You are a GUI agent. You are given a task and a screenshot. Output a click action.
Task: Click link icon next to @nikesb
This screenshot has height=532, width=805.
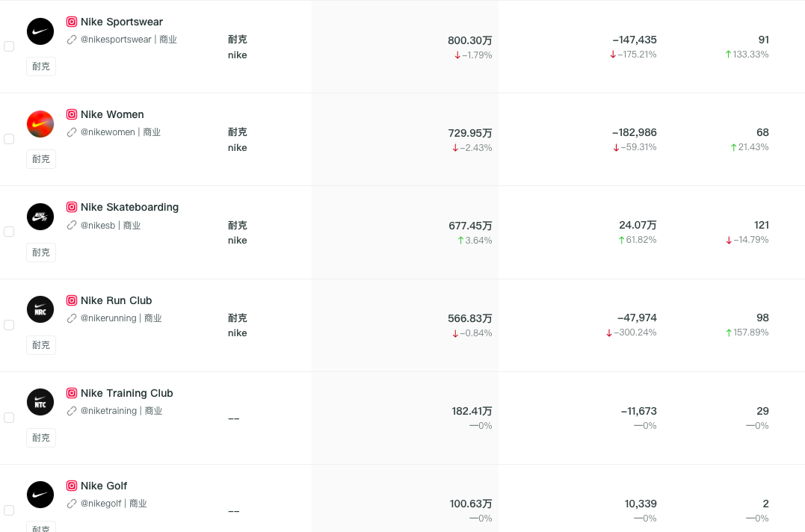[72, 225]
